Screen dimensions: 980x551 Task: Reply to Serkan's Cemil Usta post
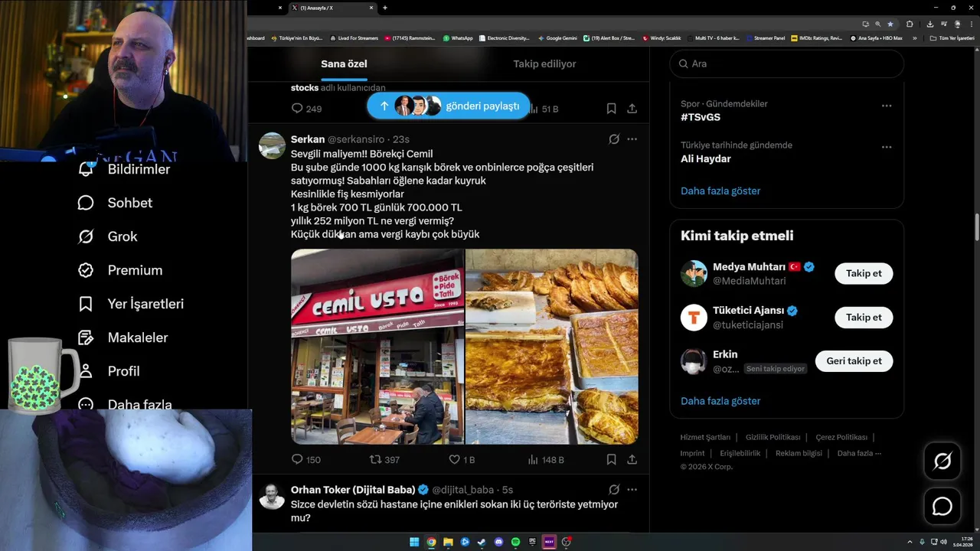(x=305, y=459)
